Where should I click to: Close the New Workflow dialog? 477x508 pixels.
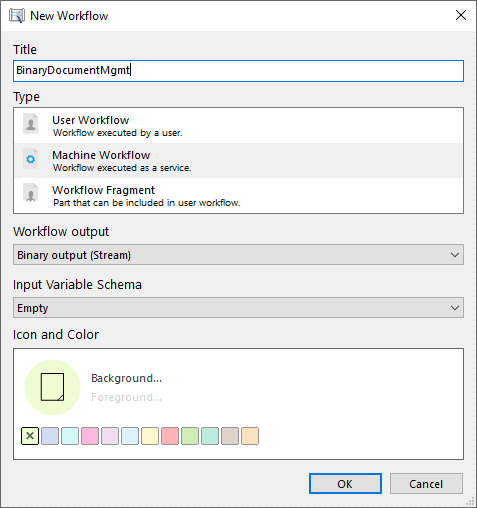461,15
